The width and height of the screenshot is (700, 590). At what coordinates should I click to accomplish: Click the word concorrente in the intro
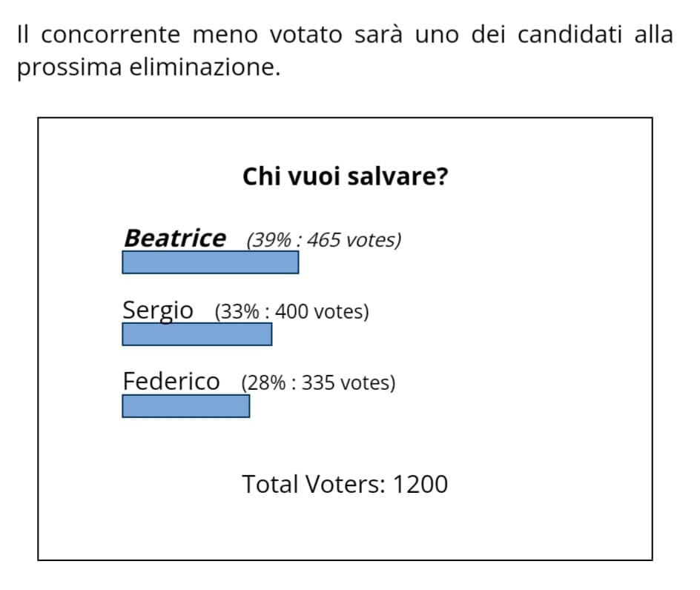(110, 35)
